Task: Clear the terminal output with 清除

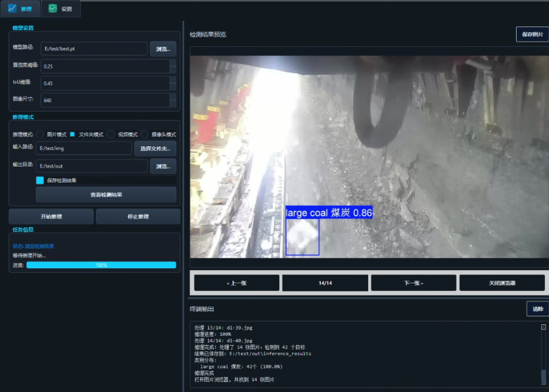Action: [538, 309]
